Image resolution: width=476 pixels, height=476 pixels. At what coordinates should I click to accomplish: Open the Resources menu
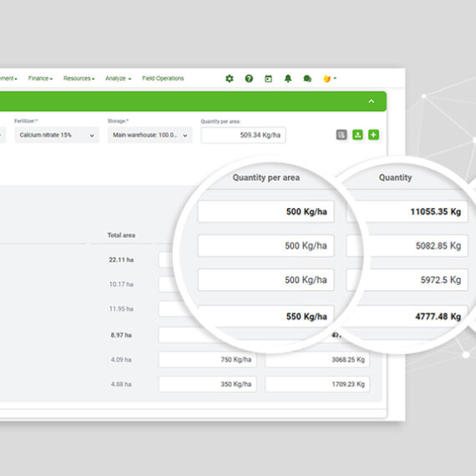coord(79,78)
